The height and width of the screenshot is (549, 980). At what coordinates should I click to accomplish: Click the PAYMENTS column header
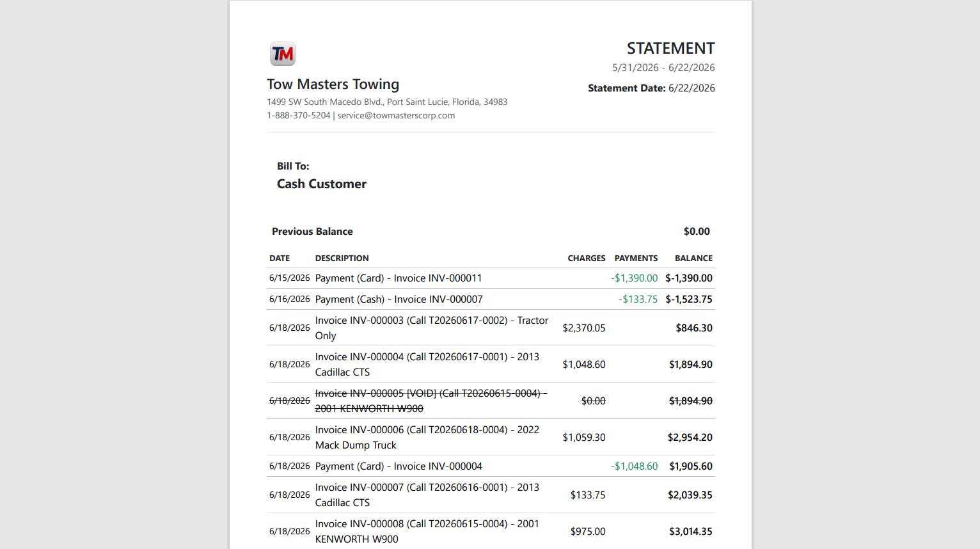click(636, 259)
